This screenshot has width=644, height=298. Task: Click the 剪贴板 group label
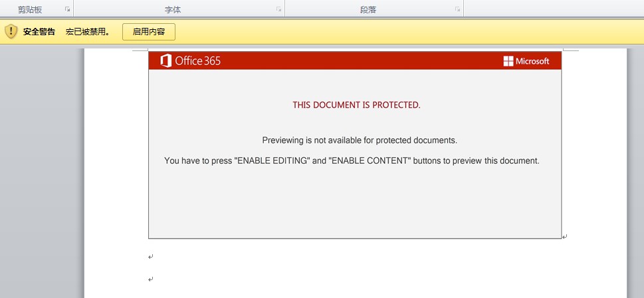coord(30,10)
